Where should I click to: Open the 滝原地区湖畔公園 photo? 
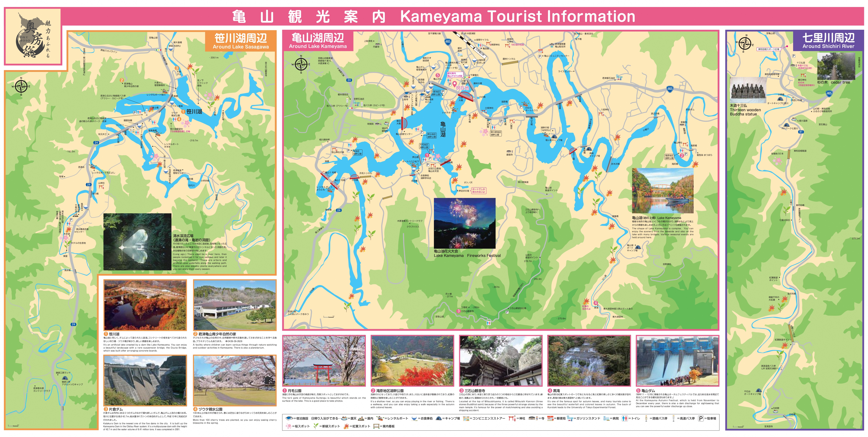click(412, 360)
